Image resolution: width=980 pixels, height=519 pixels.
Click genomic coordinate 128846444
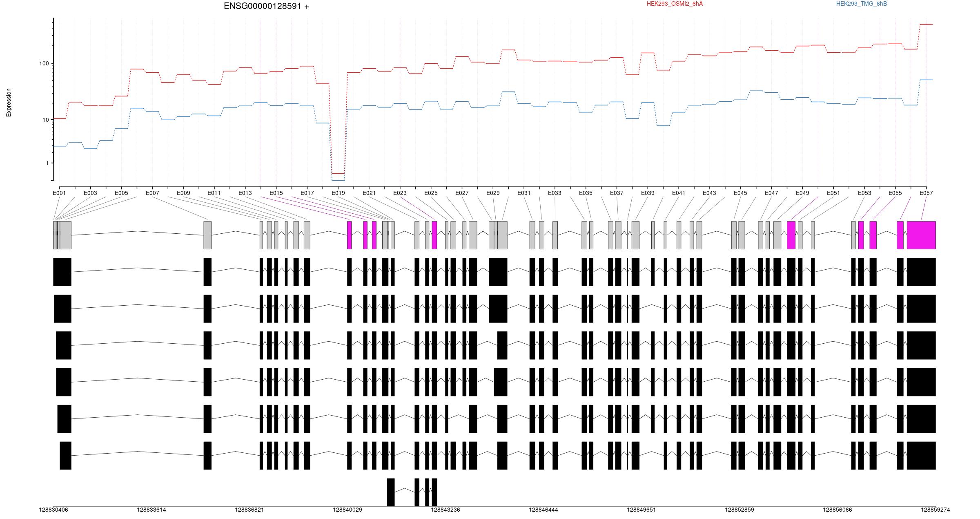543,510
